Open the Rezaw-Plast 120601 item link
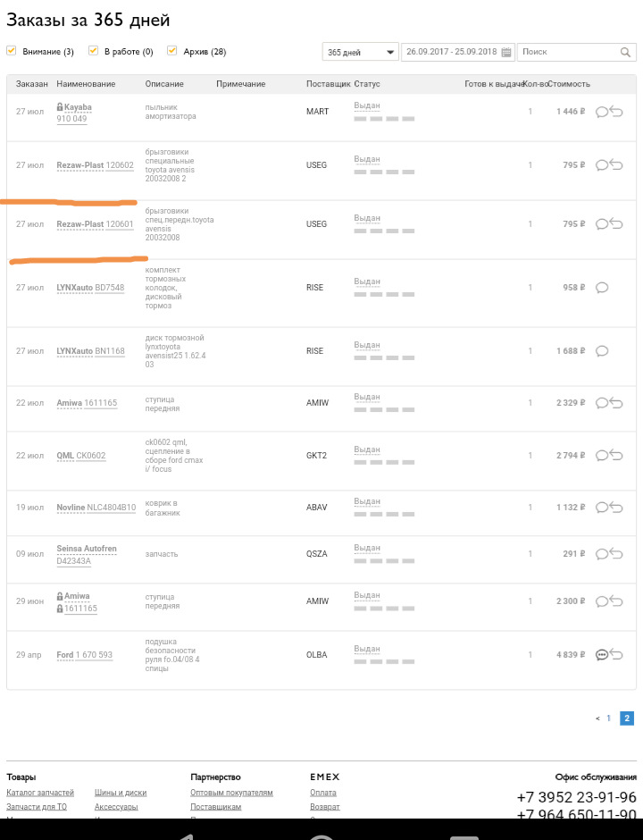Image resolution: width=643 pixels, height=840 pixels. pyautogui.click(x=95, y=224)
